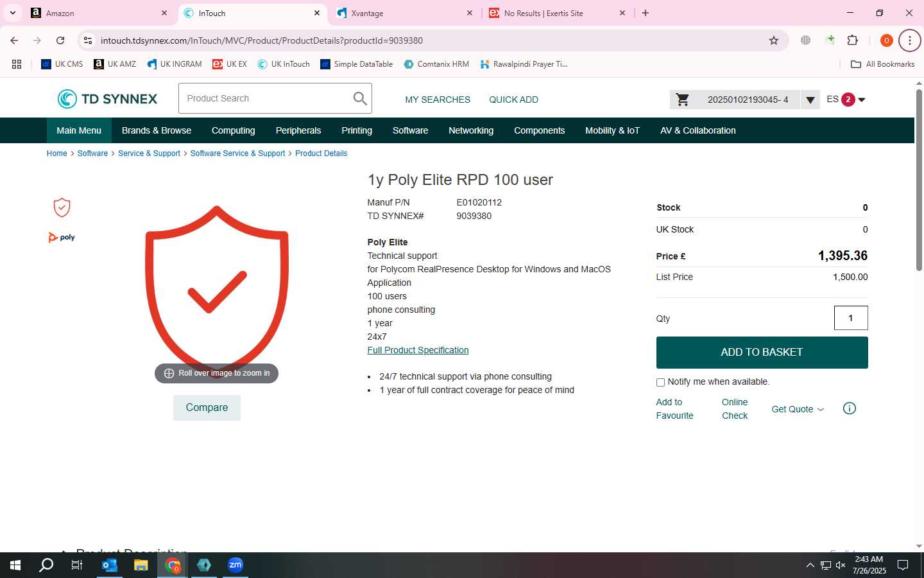This screenshot has height=578, width=924.
Task: Bookmark page with star icon
Action: point(774,40)
